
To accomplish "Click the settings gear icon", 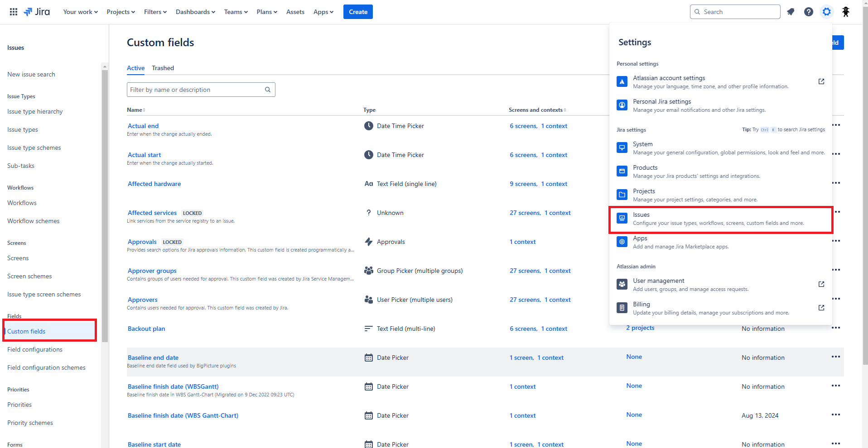I will point(827,12).
